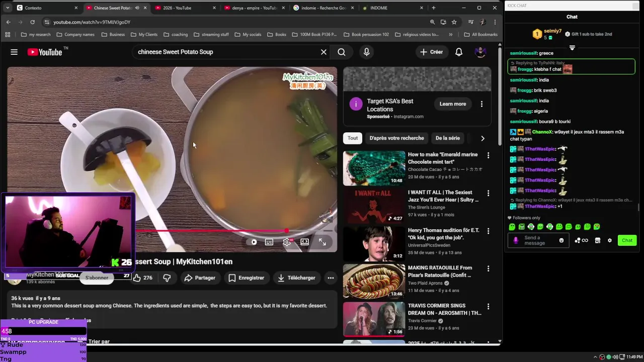Toggle autoplay switch in video player
This screenshot has height=362, width=644.
coord(254,242)
